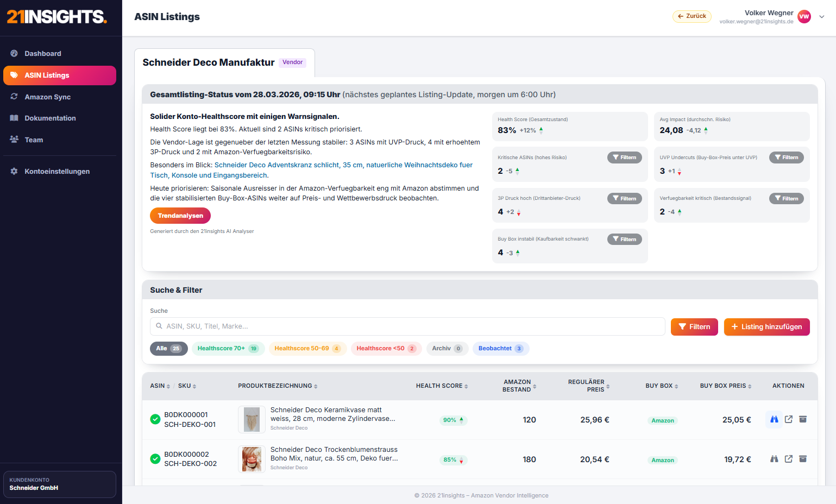Viewport: 836px width, 504px height.
Task: Click green status check for B0DK000002
Action: point(155,459)
